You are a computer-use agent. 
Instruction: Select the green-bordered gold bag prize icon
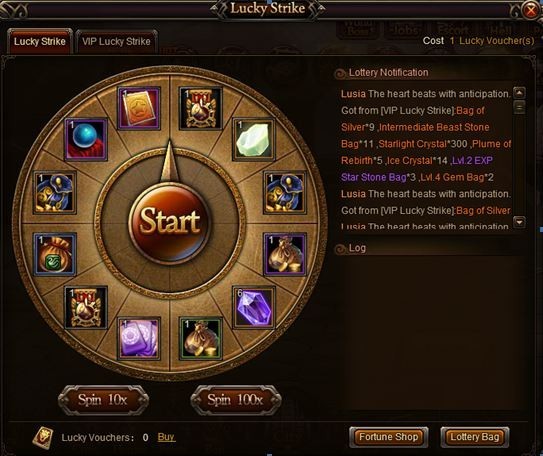201,338
